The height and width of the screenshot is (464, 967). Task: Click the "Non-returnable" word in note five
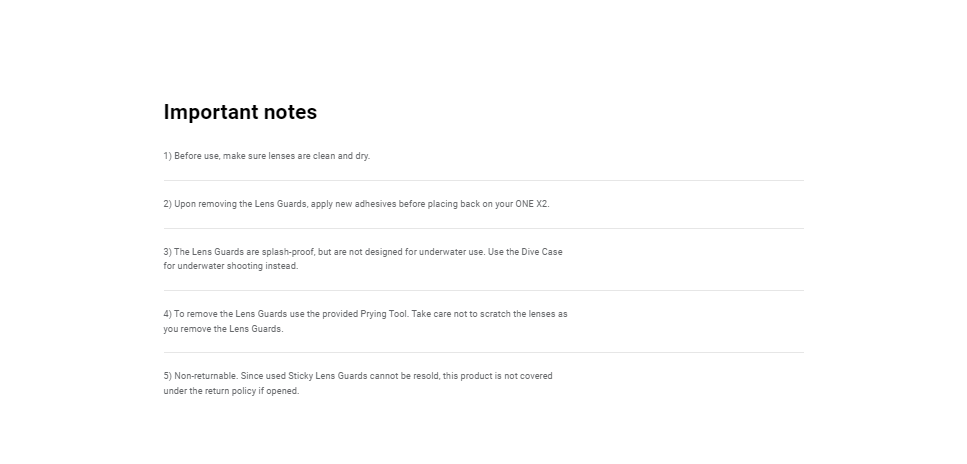pos(205,376)
